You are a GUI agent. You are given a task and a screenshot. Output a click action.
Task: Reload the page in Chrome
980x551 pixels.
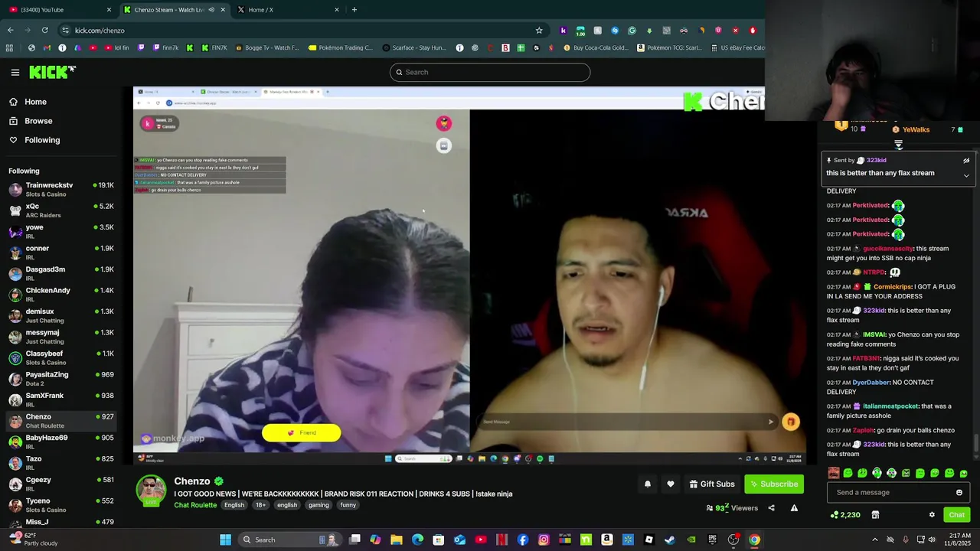coord(45,31)
